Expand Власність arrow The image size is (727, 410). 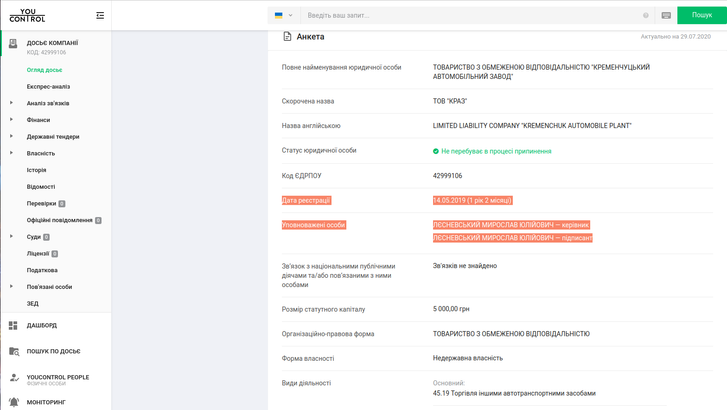(12, 153)
